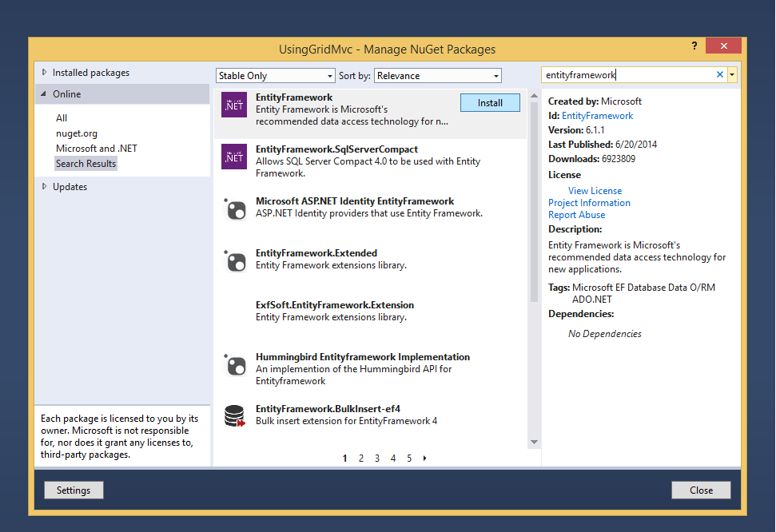Expand the Installed packages section
This screenshot has width=776, height=532.
tap(45, 72)
